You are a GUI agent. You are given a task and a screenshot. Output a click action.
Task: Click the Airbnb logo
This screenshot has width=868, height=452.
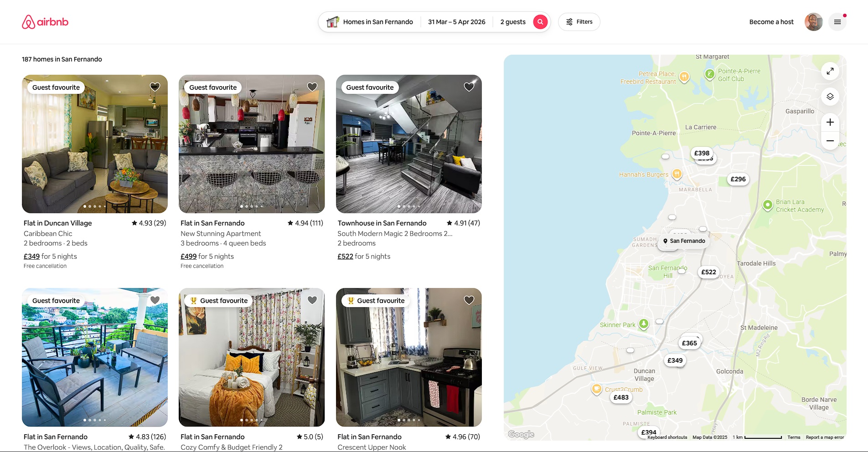pyautogui.click(x=45, y=22)
